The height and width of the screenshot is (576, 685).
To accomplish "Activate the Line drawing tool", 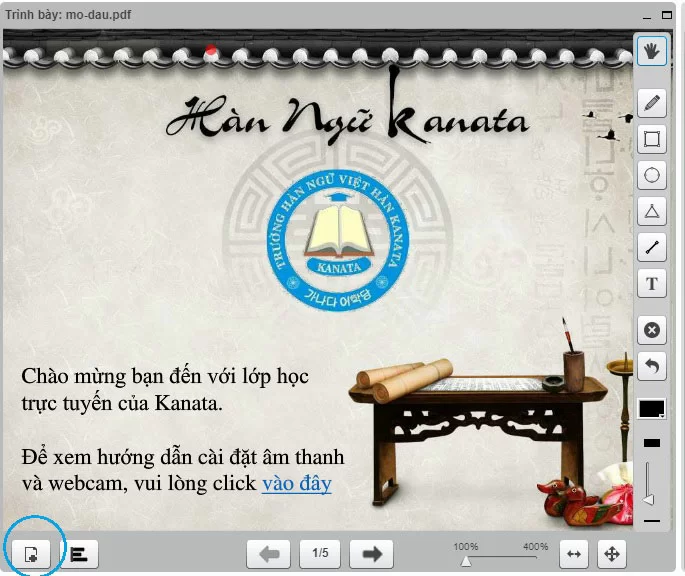I will point(652,247).
